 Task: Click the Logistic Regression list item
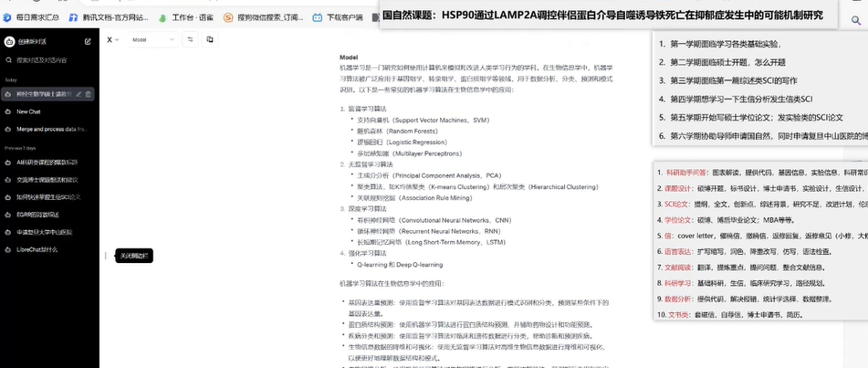click(x=403, y=142)
